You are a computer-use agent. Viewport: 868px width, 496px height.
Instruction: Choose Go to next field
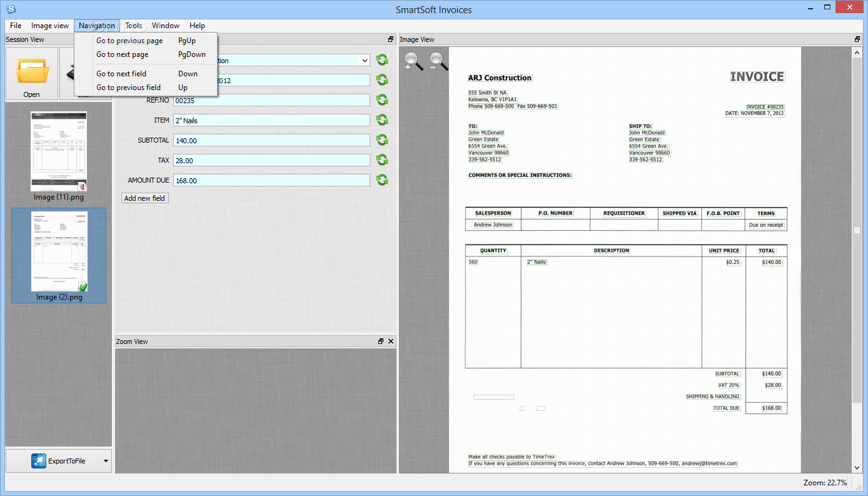146,74
